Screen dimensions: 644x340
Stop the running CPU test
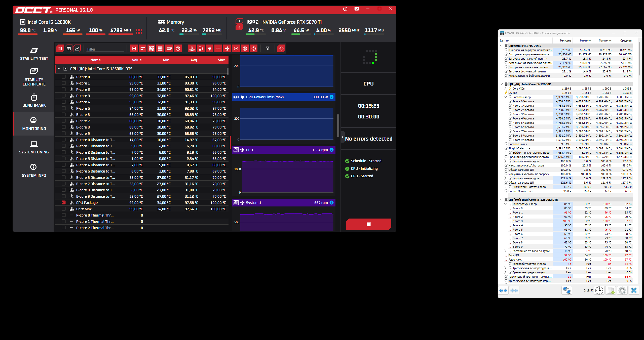click(x=368, y=224)
